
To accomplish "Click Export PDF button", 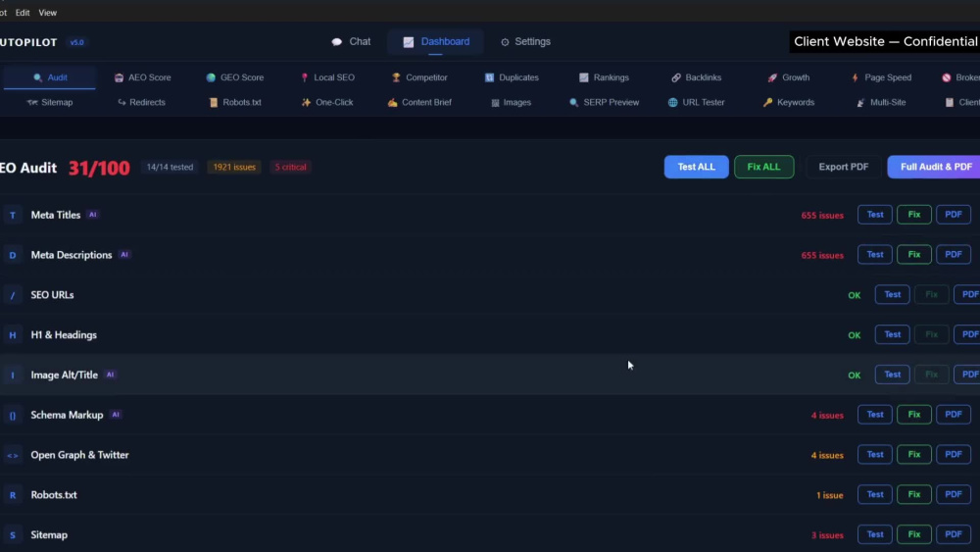I will click(843, 167).
